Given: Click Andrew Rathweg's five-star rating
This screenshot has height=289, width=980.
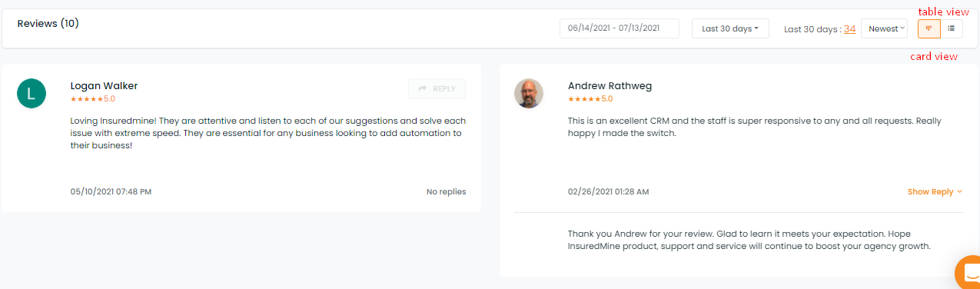Looking at the screenshot, I should pyautogui.click(x=590, y=99).
